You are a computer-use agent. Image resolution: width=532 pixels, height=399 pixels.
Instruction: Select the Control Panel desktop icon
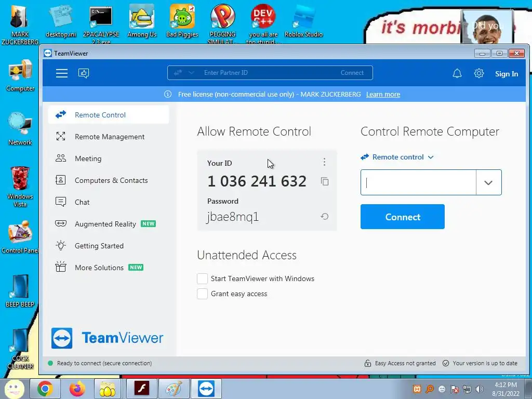[20, 237]
